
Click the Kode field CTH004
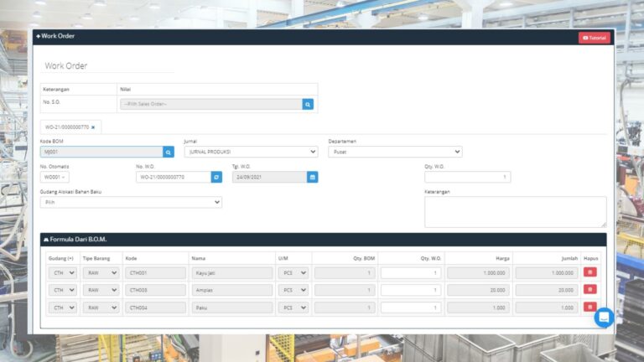[x=155, y=308]
